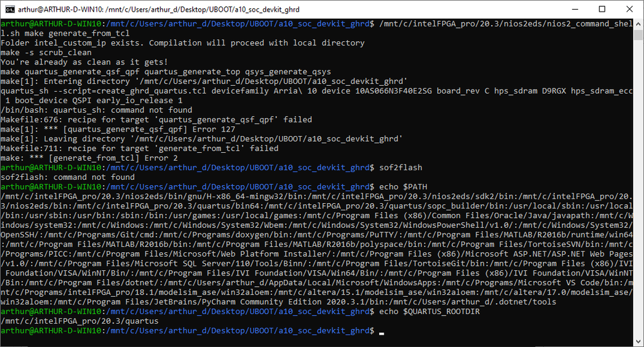Viewport: 644px width, 347px height.
Task: Click 'Makefile:676: recipe for target' line
Action: coord(156,119)
